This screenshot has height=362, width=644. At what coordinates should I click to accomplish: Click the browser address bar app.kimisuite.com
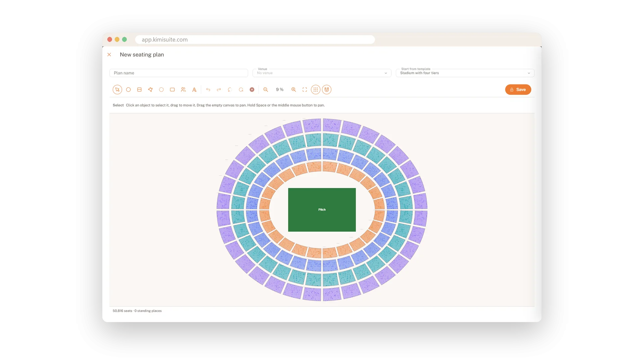coord(255,40)
